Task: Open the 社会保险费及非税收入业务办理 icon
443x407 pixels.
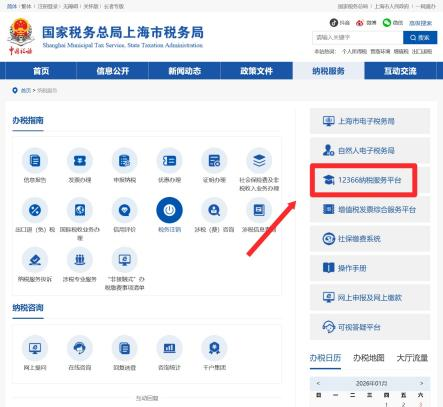Action: point(259,161)
